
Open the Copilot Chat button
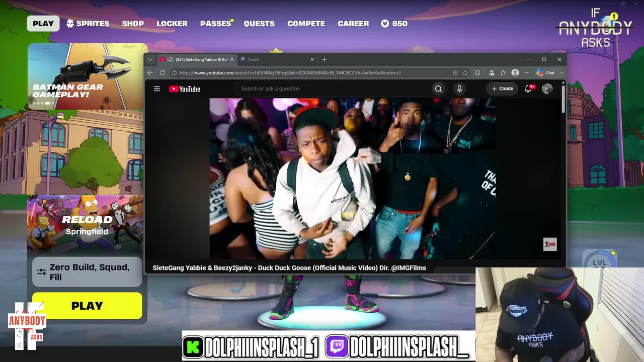pyautogui.click(x=545, y=73)
